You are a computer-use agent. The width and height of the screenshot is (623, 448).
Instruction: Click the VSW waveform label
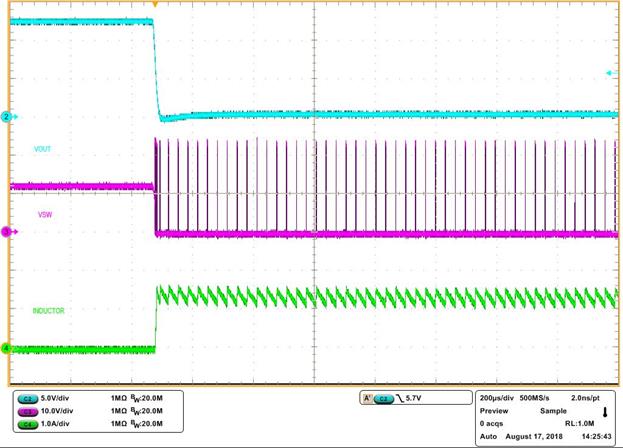point(45,215)
